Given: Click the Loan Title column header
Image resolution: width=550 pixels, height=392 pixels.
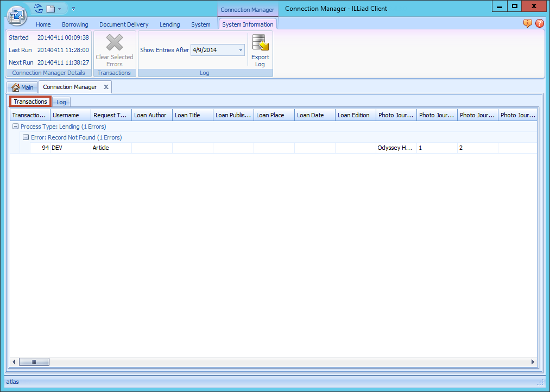Looking at the screenshot, I should point(192,115).
